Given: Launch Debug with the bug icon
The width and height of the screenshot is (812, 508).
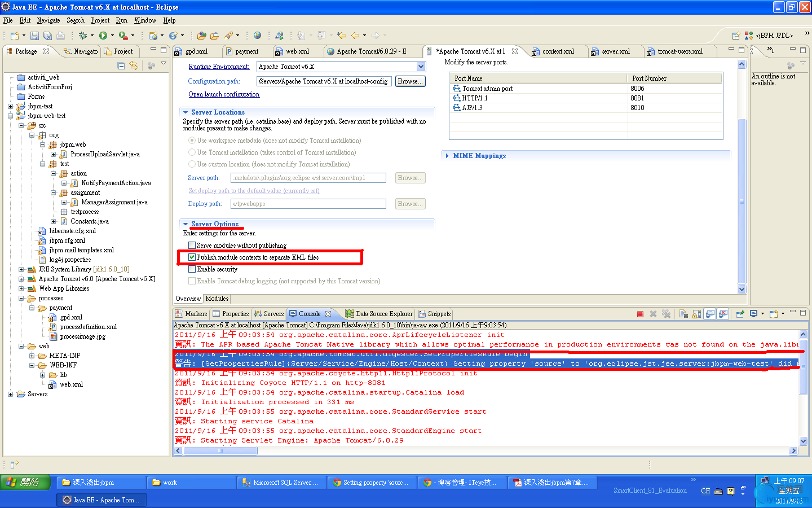Looking at the screenshot, I should 83,36.
